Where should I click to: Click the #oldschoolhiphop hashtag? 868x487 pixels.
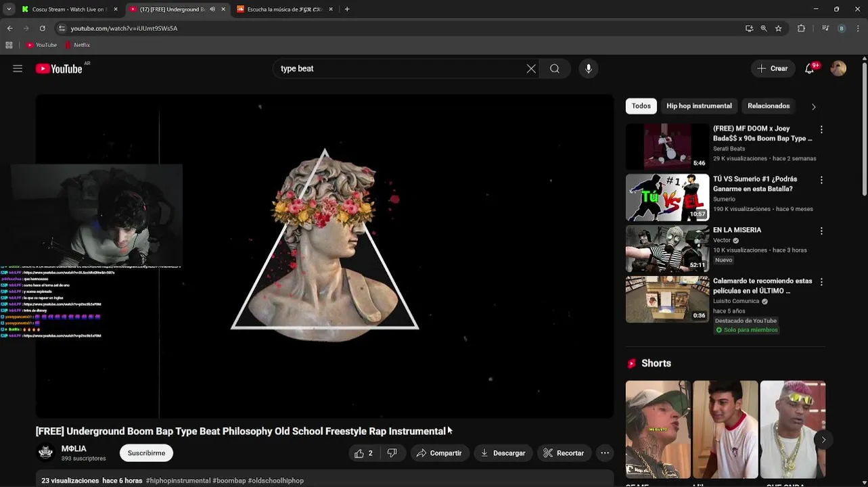[276, 481]
